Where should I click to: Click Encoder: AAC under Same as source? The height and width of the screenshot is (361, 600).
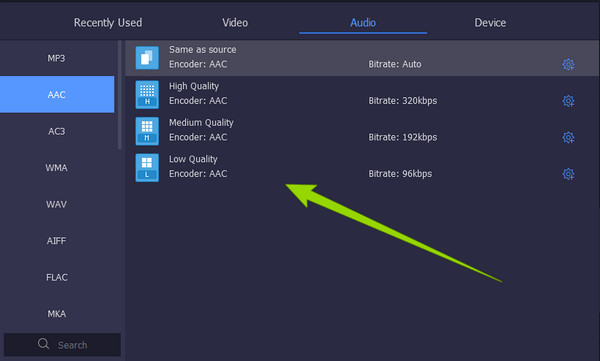click(198, 64)
